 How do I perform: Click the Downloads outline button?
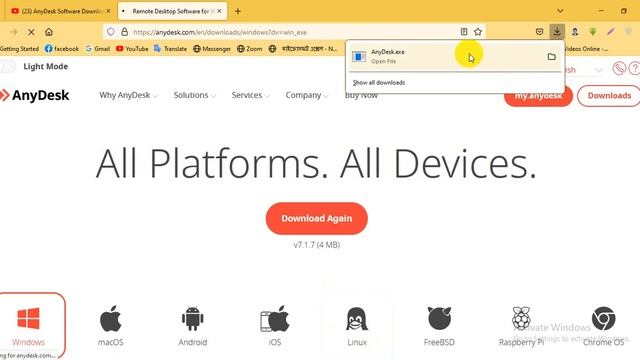[609, 96]
